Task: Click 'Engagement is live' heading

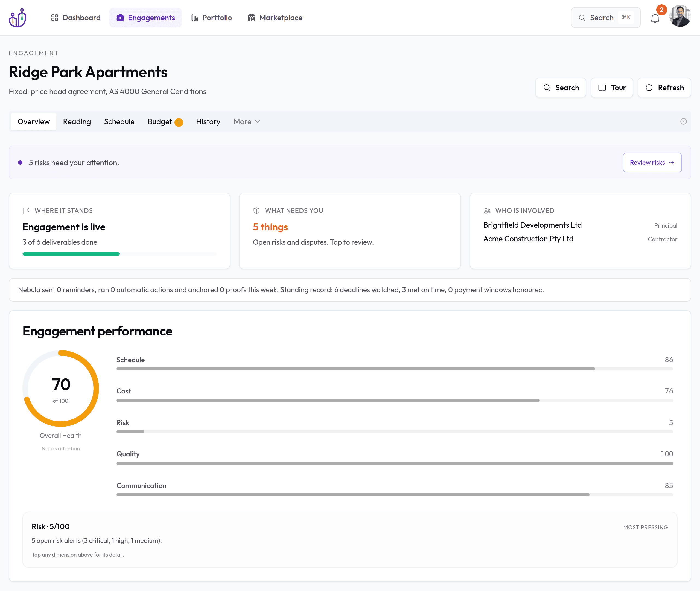Action: click(64, 227)
